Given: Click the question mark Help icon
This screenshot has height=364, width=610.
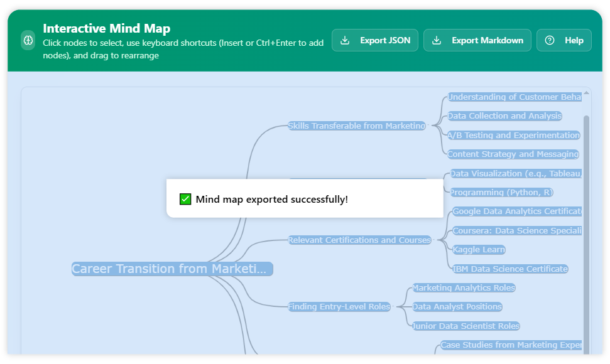Looking at the screenshot, I should coord(550,40).
